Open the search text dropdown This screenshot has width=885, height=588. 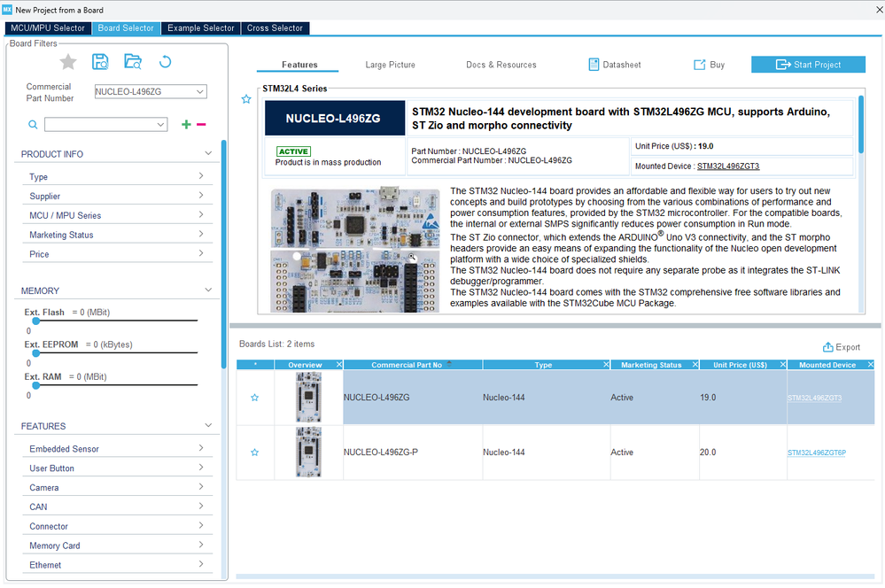161,125
